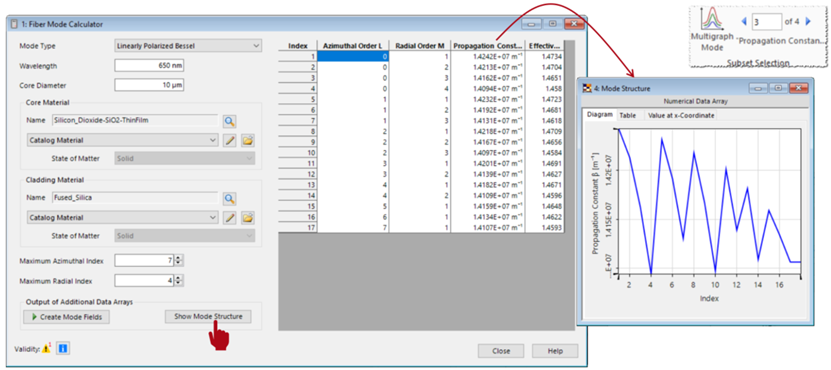
Task: Click the Fiber Mode Calculator title icon
Action: [14, 24]
